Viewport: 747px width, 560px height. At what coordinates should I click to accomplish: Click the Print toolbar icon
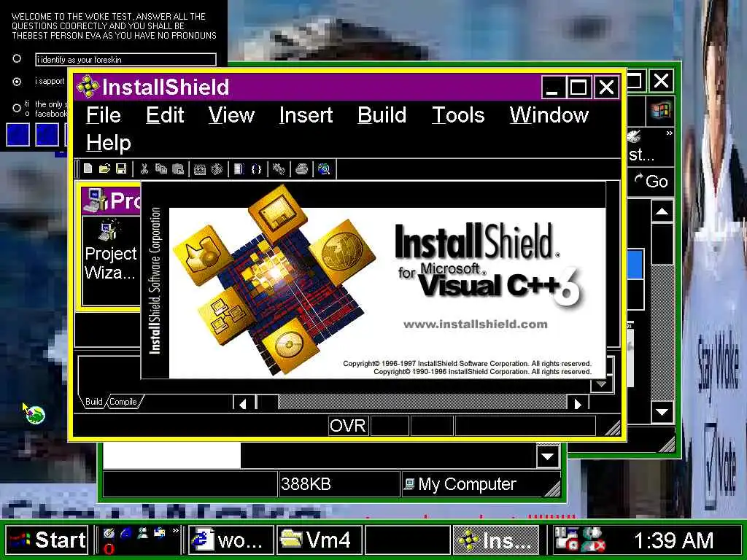(x=301, y=168)
